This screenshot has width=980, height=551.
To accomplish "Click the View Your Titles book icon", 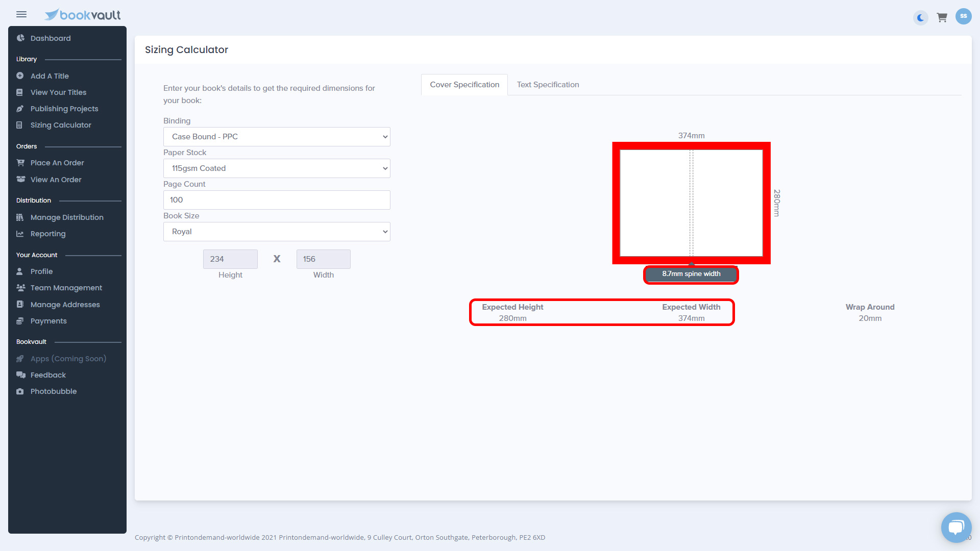I will click(x=19, y=92).
